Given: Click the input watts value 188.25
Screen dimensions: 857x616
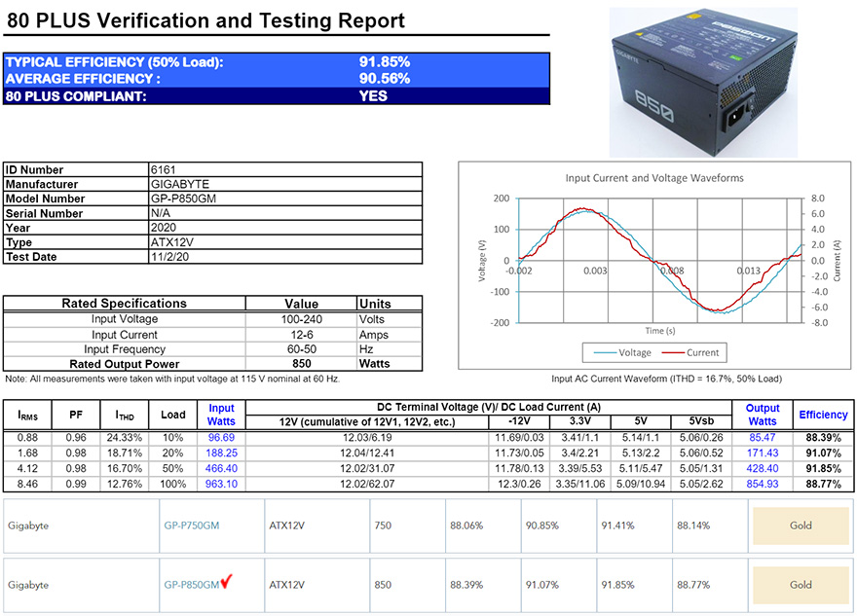Looking at the screenshot, I should pyautogui.click(x=221, y=453).
